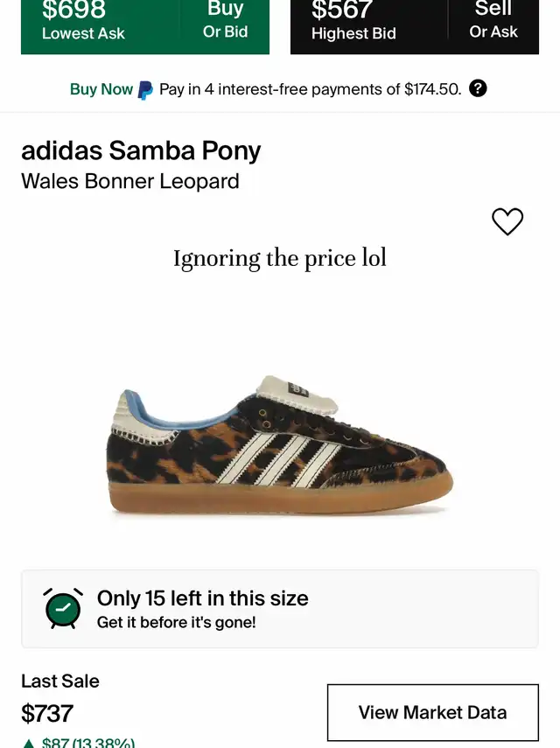560x748 pixels.
Task: Tap the green alarm clock icon
Action: [x=63, y=609]
